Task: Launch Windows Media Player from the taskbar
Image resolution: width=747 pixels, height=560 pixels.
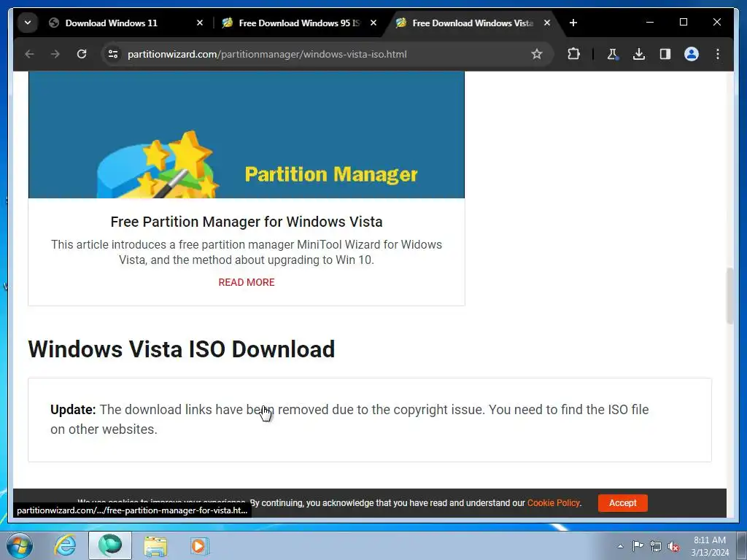Action: [x=199, y=545]
